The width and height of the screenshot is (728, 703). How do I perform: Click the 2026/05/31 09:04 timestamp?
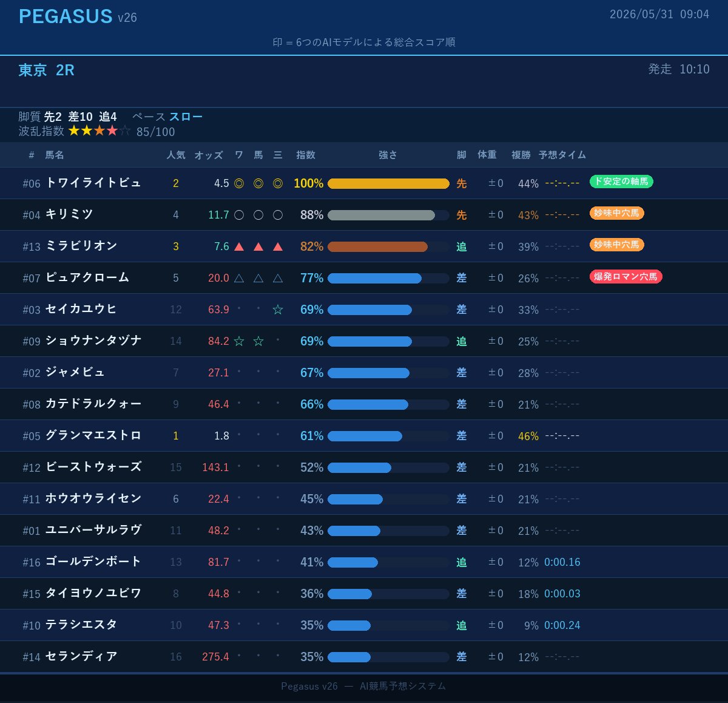659,14
